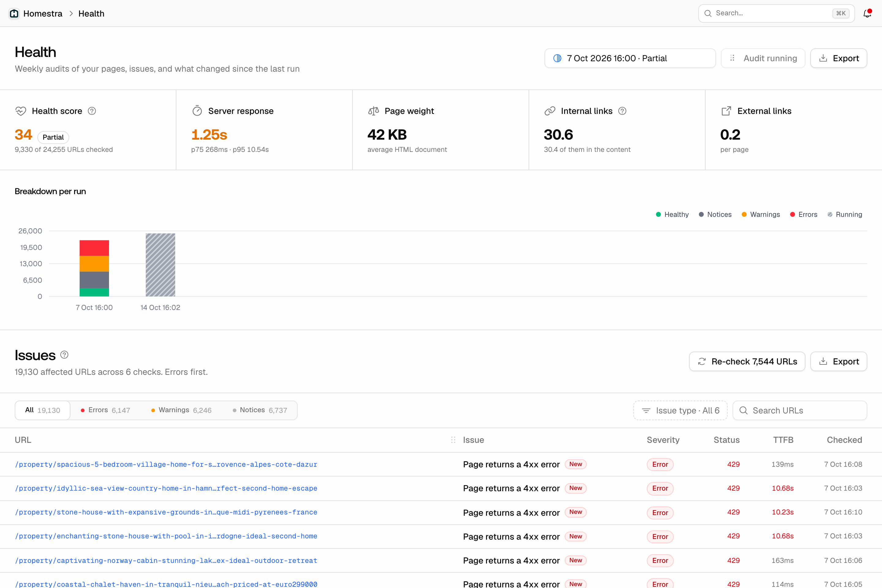The width and height of the screenshot is (882, 588).
Task: Export the Issues list
Action: [839, 361]
